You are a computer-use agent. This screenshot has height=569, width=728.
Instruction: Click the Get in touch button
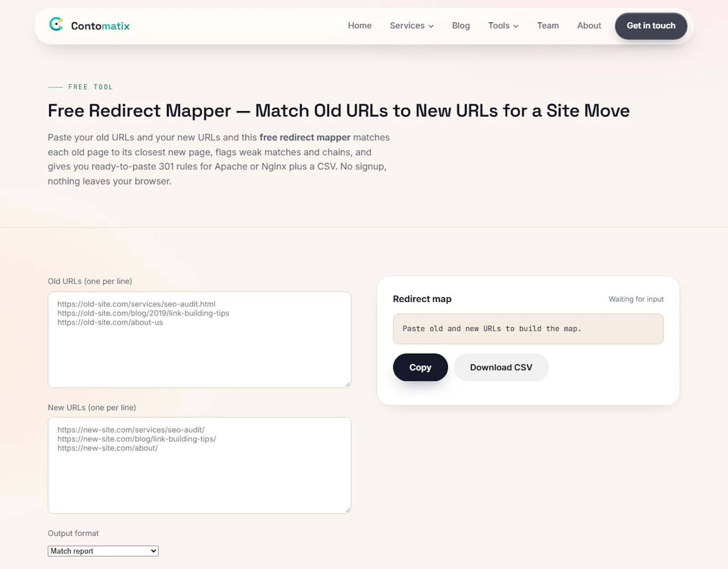651,26
